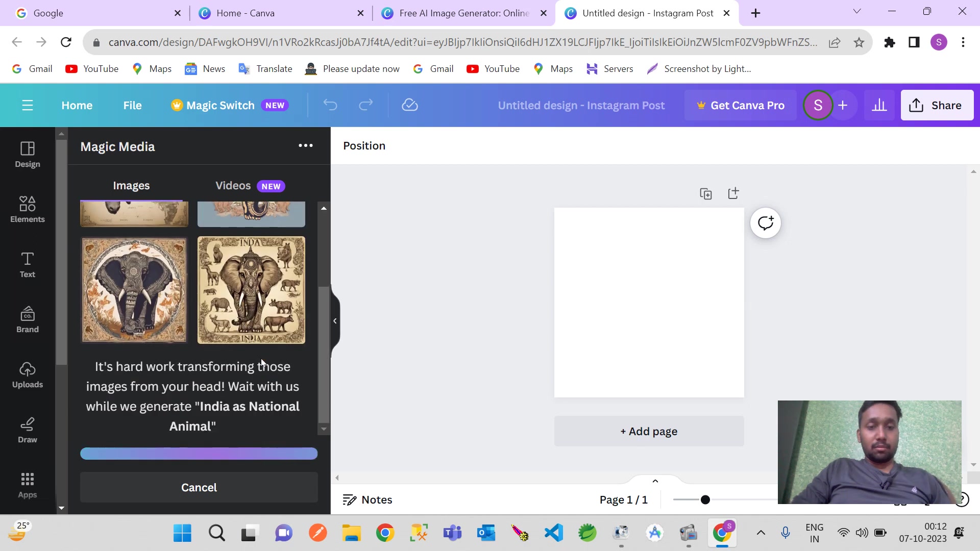This screenshot has height=551, width=980.
Task: Reload the current page
Action: click(x=66, y=42)
